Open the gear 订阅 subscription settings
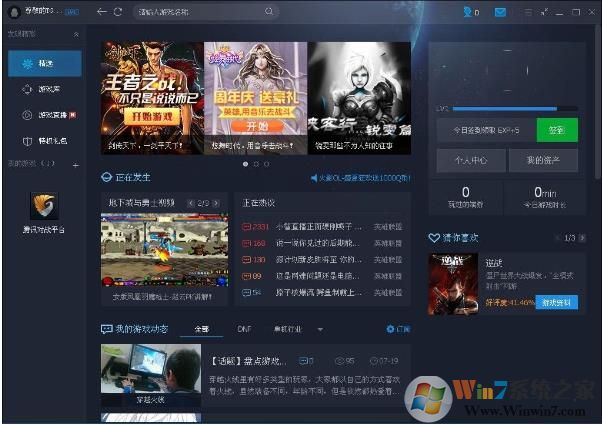The height and width of the screenshot is (425, 602). tap(398, 329)
